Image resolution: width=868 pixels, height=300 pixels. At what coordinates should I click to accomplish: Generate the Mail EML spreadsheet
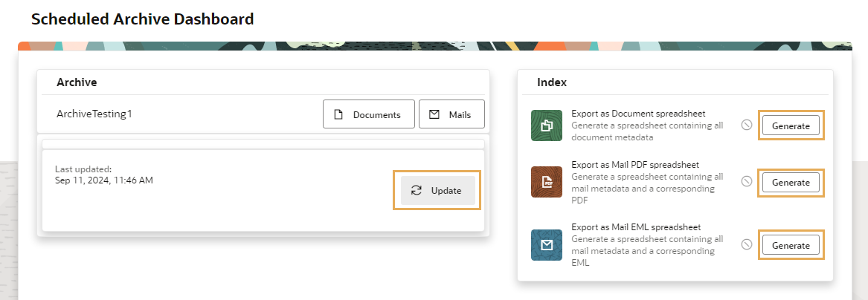click(791, 245)
